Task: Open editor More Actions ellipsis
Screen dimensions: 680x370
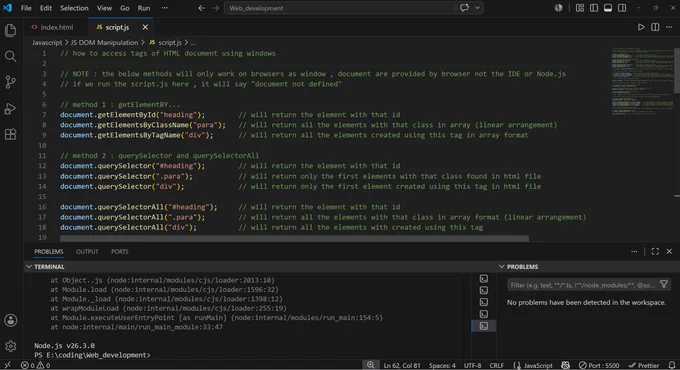Action: [669, 27]
